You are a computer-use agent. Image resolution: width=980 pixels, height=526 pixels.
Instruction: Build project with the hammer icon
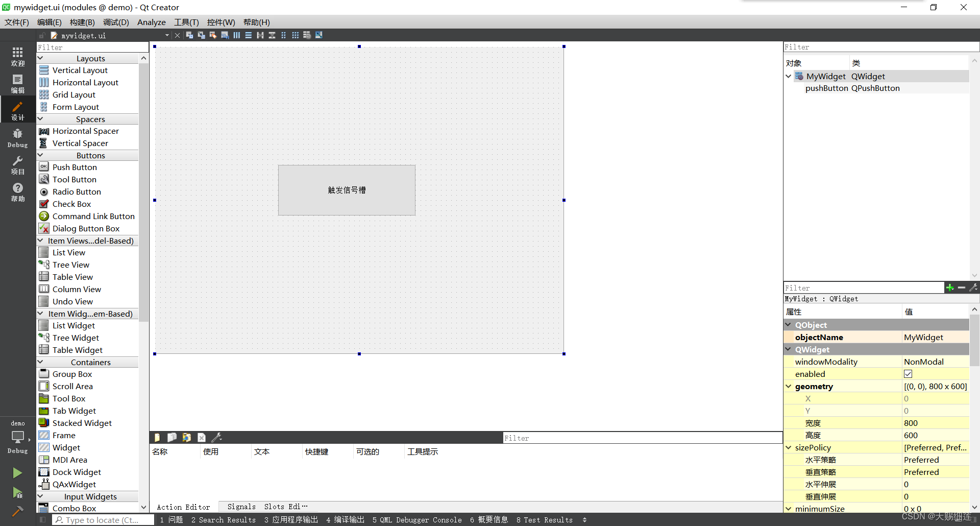[x=17, y=511]
